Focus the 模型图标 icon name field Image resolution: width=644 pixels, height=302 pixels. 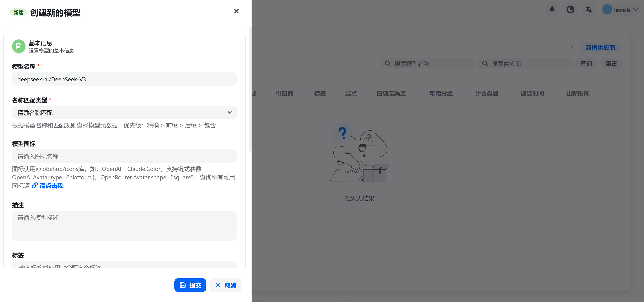click(124, 157)
